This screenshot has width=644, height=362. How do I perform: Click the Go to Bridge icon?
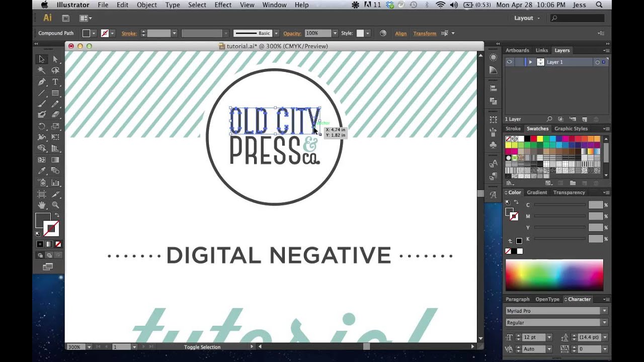[66, 18]
